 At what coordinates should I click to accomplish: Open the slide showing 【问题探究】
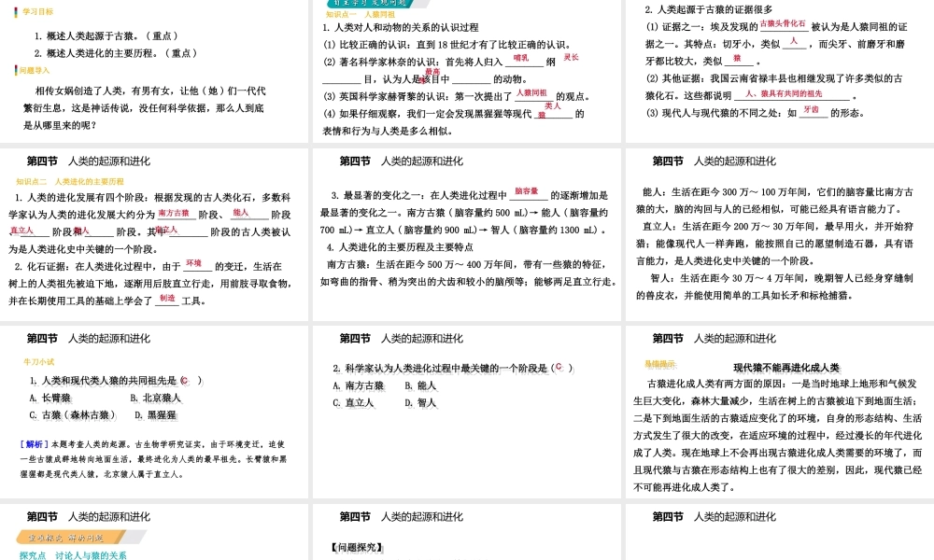466,532
